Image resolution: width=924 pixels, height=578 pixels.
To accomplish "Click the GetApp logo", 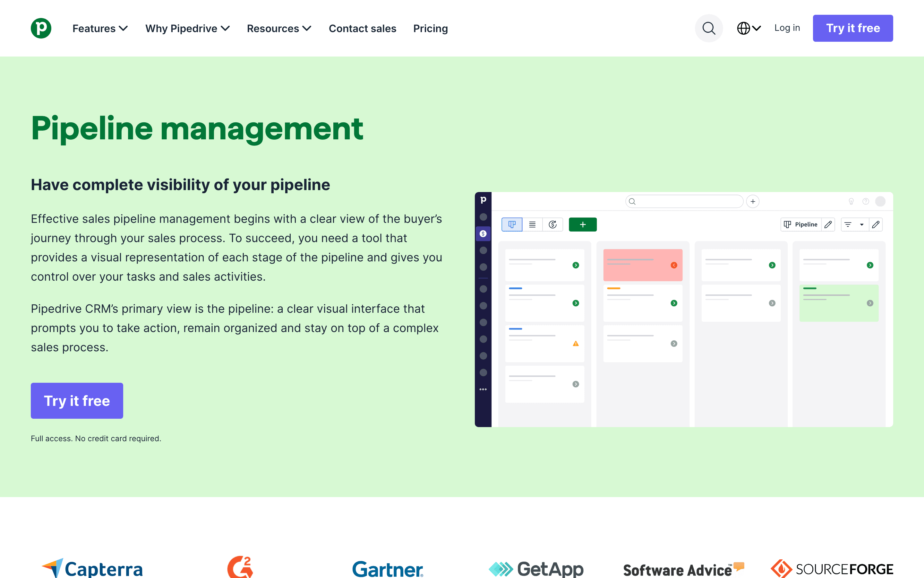I will pyautogui.click(x=536, y=569).
